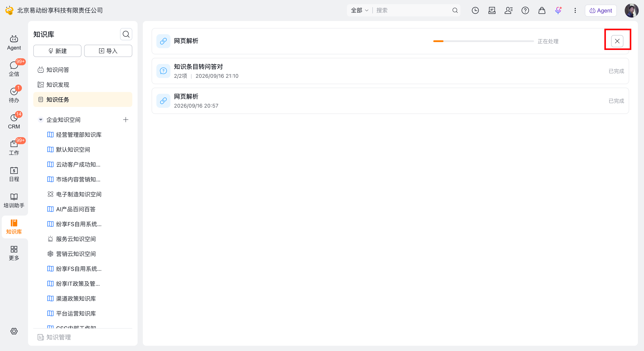The image size is (644, 351).
Task: Click the 导入 button
Action: point(108,51)
